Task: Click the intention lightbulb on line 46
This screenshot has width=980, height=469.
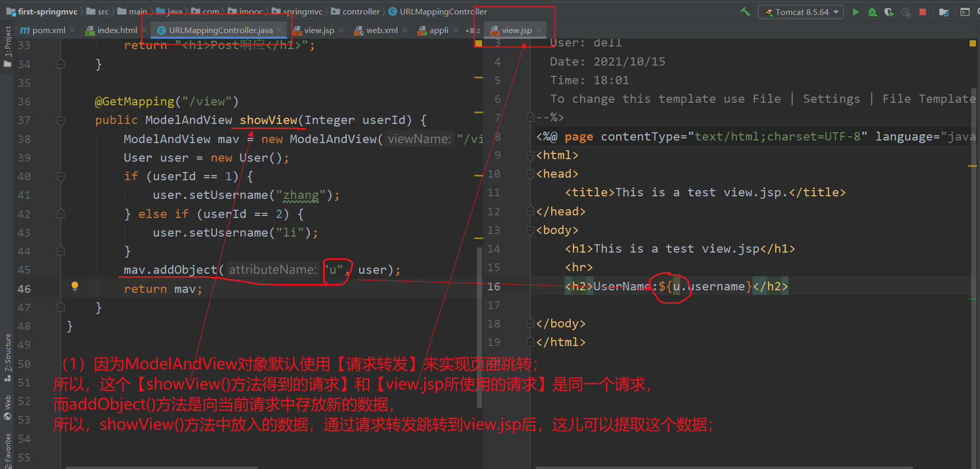Action: click(x=75, y=286)
